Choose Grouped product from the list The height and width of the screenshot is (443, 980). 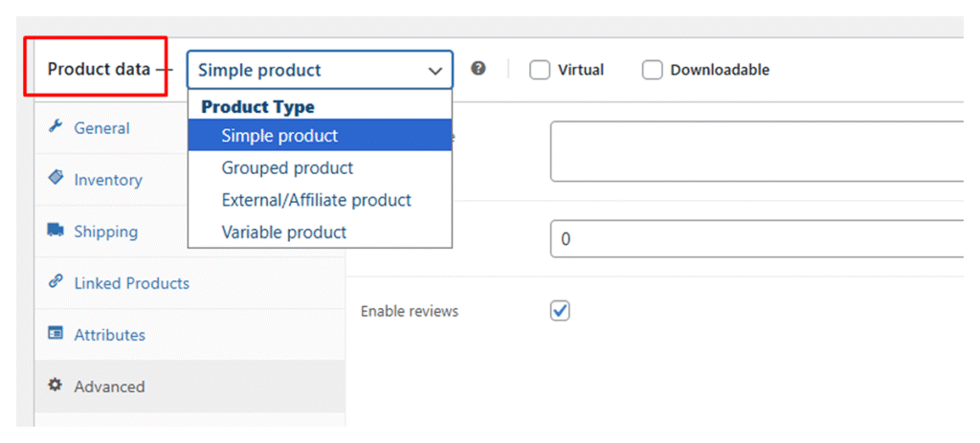coord(287,168)
